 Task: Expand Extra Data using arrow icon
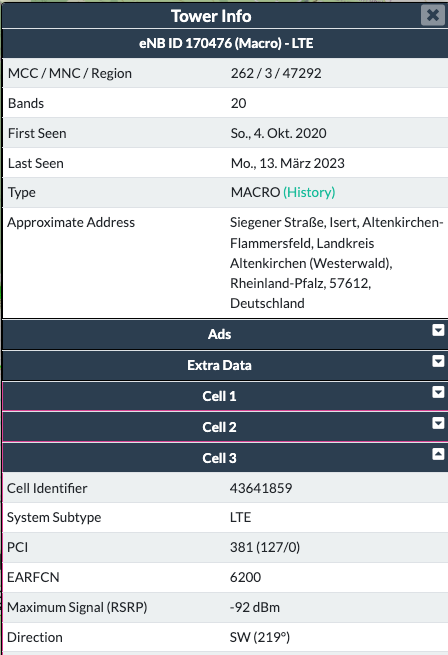[x=438, y=361]
